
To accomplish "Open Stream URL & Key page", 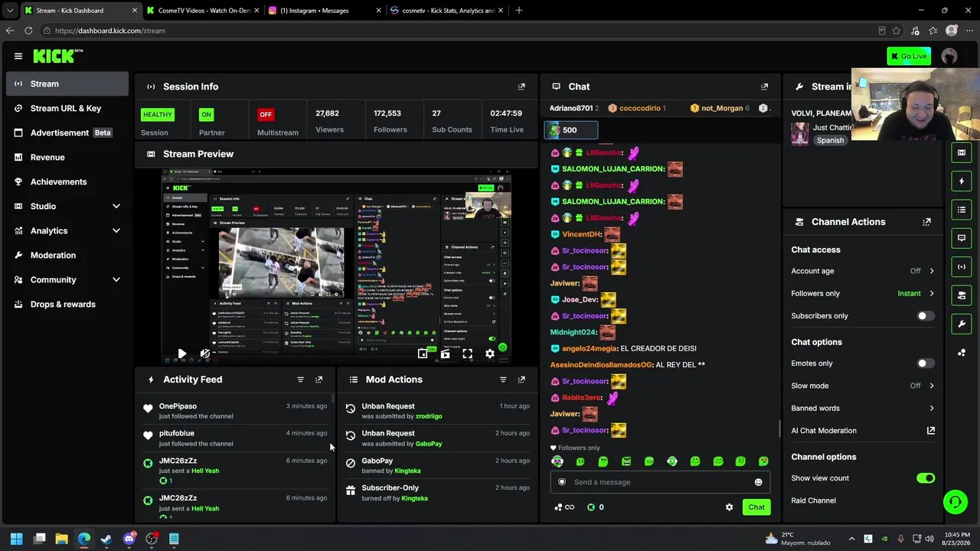I will (67, 108).
